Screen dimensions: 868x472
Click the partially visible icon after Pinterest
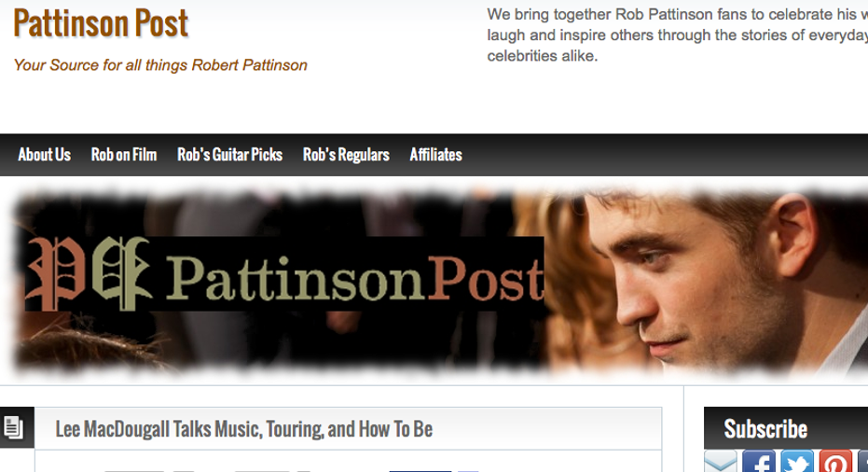(x=863, y=462)
